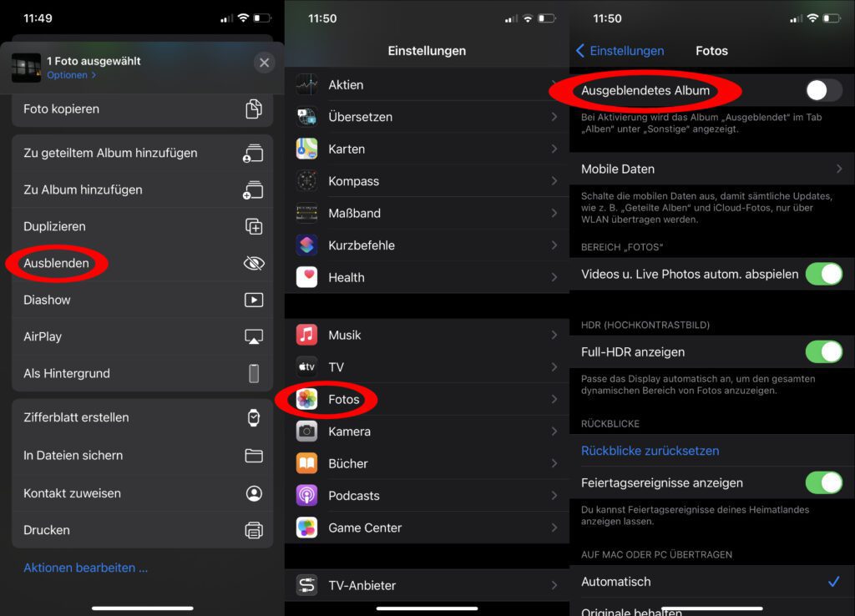Disable Videos u. Live Photos autoplay toggle
Screen dimensions: 855x616
click(x=823, y=274)
